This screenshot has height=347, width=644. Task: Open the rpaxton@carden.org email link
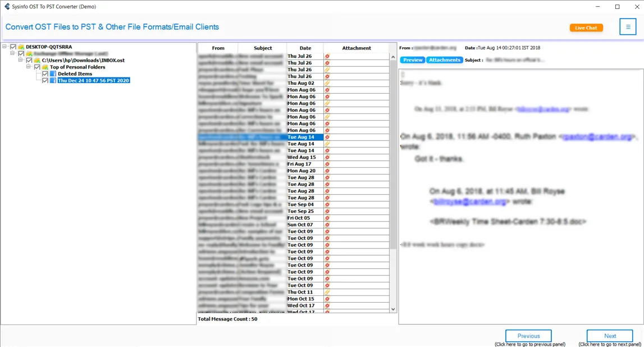[597, 137]
